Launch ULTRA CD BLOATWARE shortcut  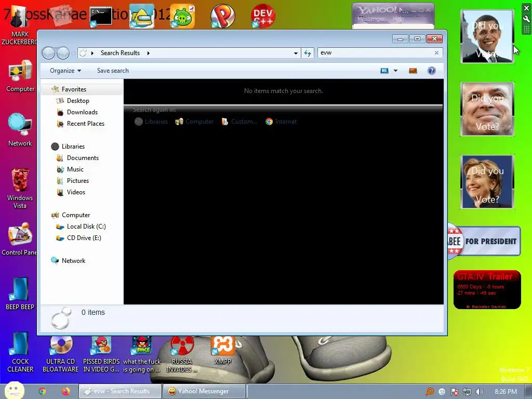61,354
